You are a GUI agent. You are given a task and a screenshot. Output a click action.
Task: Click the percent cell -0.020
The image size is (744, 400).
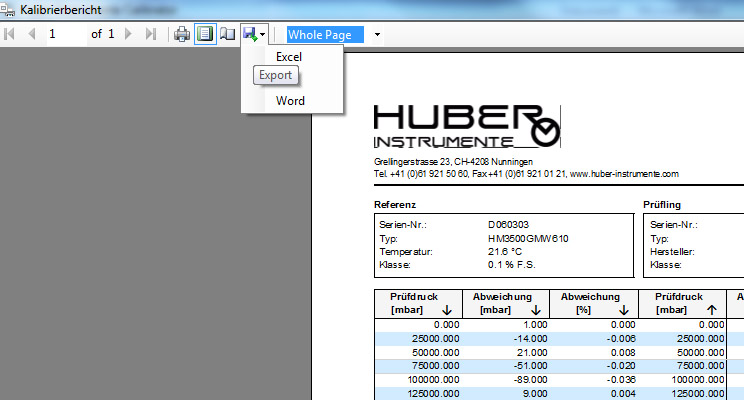623,366
